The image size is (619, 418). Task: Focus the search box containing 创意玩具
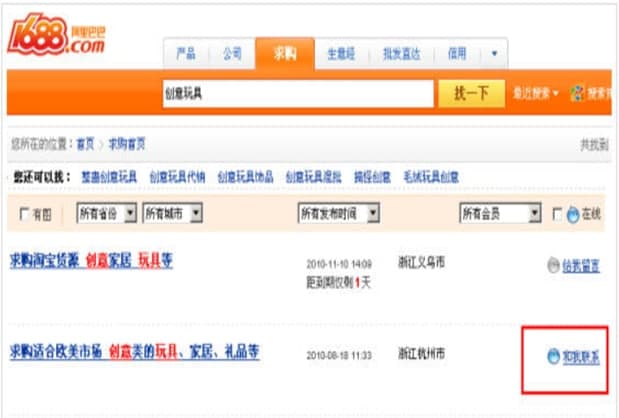coord(298,94)
